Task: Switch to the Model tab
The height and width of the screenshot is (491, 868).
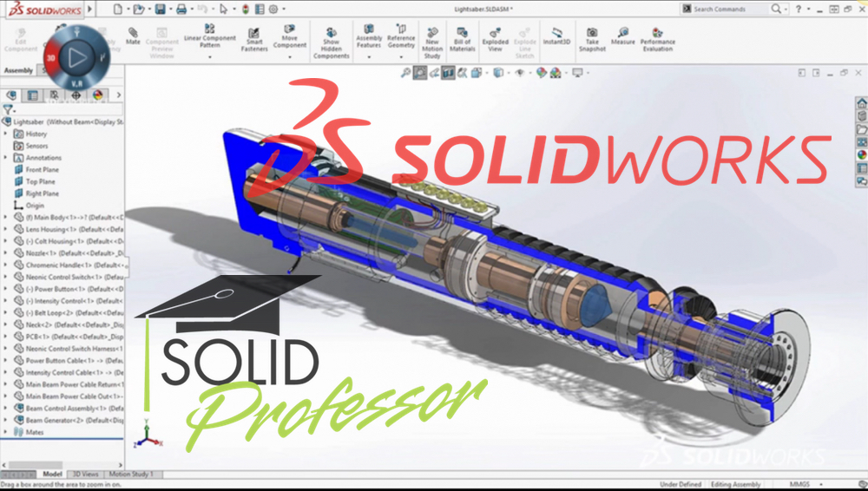Action: 52,474
